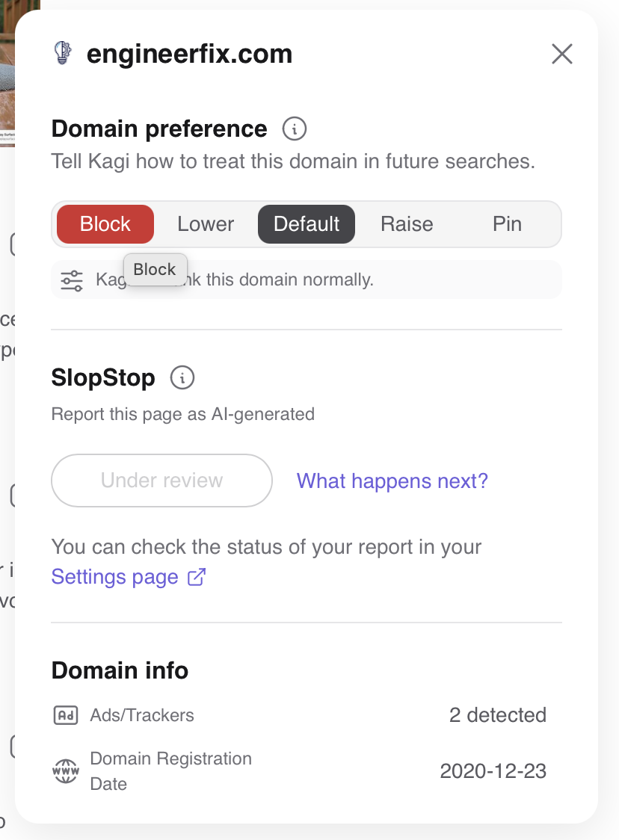Close the engineerfix.com panel
Image resolution: width=619 pixels, height=840 pixels.
click(562, 54)
